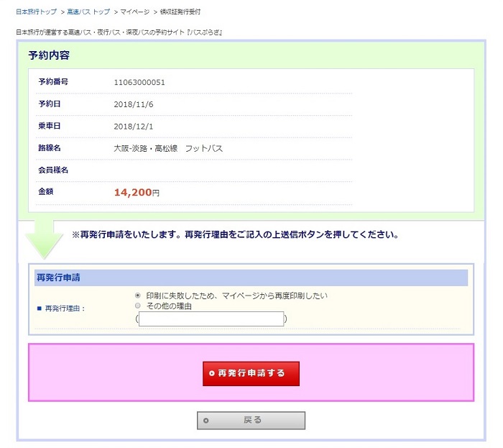Click the circle icon on 戻る button
Image resolution: width=503 pixels, height=448 pixels.
click(x=206, y=420)
